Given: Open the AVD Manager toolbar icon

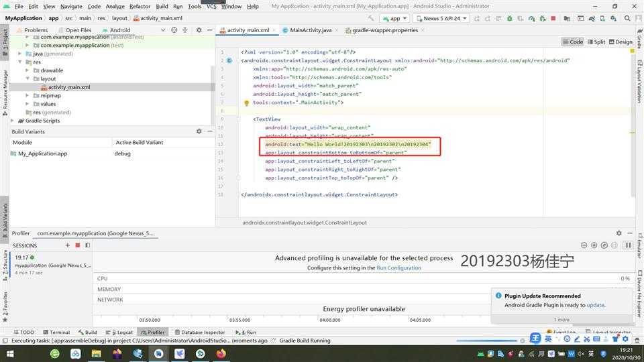Looking at the screenshot, I should tap(602, 19).
